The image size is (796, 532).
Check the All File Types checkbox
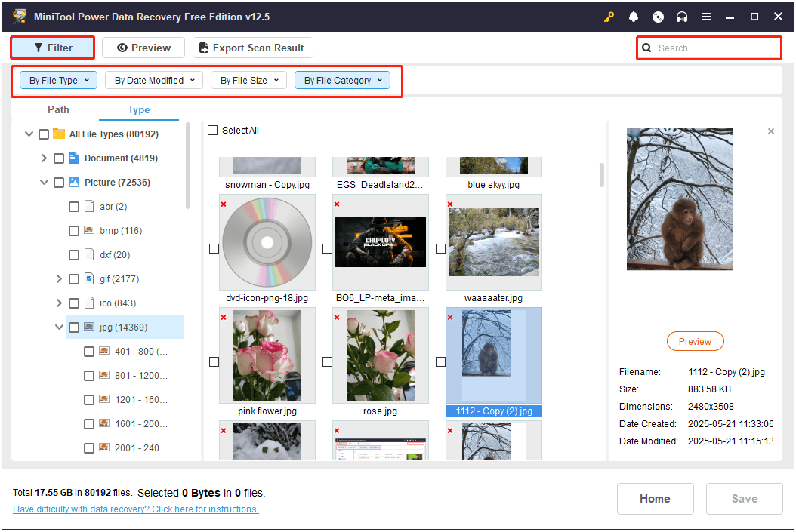point(44,134)
